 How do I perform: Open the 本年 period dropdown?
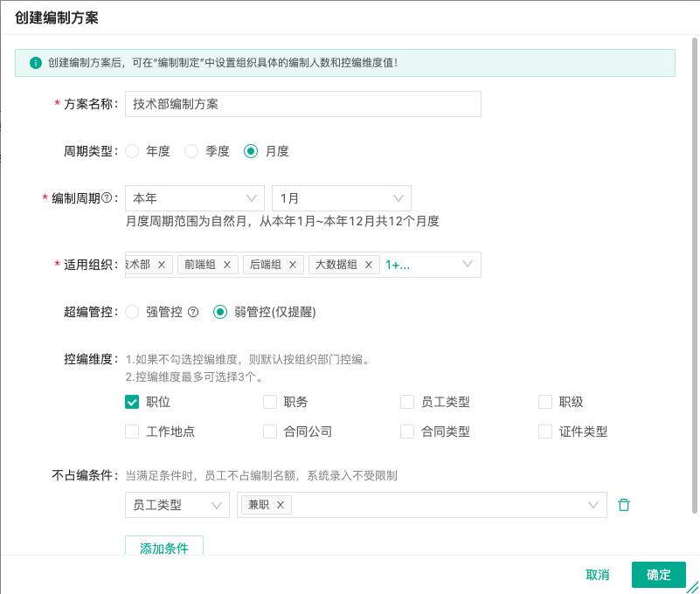coord(194,197)
